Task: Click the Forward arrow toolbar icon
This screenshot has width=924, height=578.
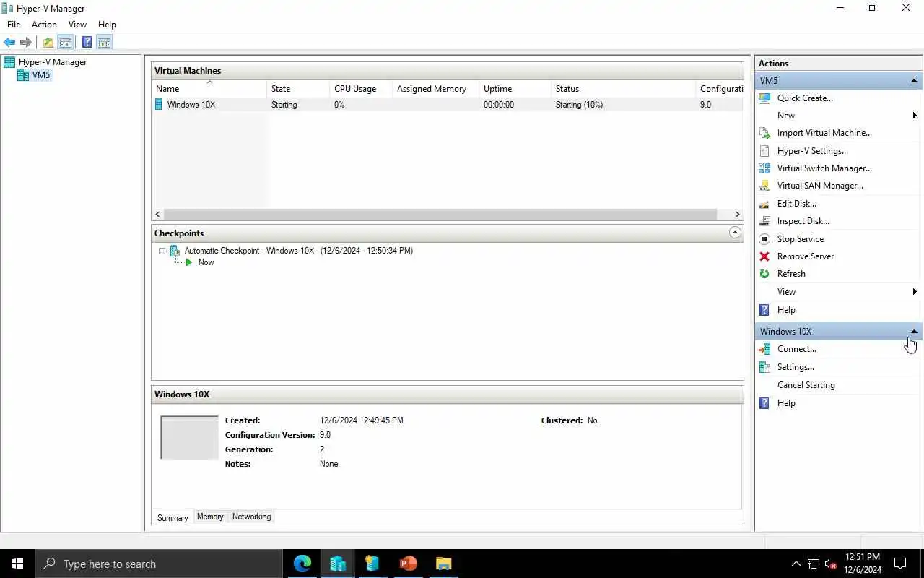Action: pos(26,43)
